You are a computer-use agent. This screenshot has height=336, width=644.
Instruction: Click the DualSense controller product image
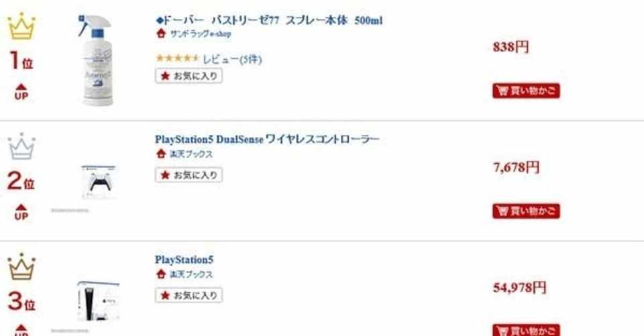pyautogui.click(x=99, y=180)
